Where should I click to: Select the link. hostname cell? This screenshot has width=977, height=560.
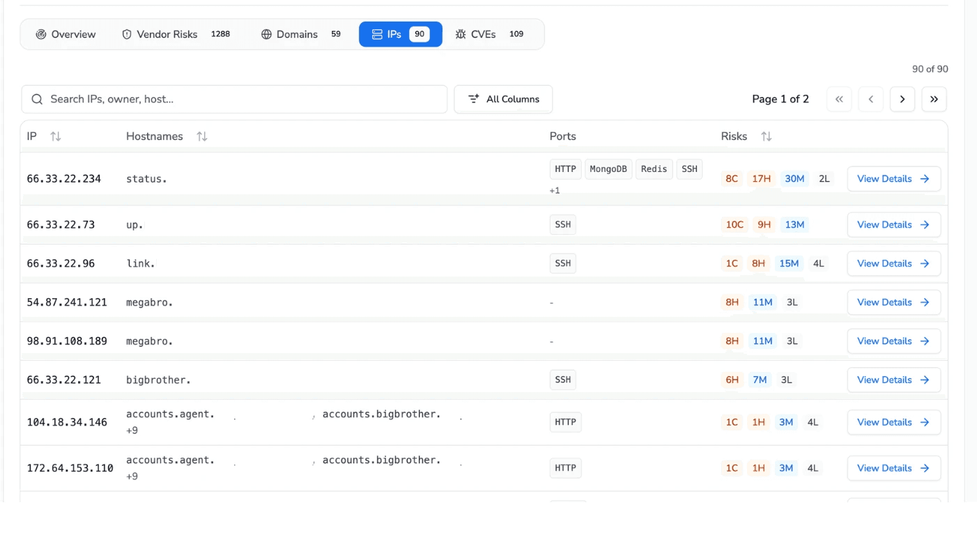click(x=141, y=264)
